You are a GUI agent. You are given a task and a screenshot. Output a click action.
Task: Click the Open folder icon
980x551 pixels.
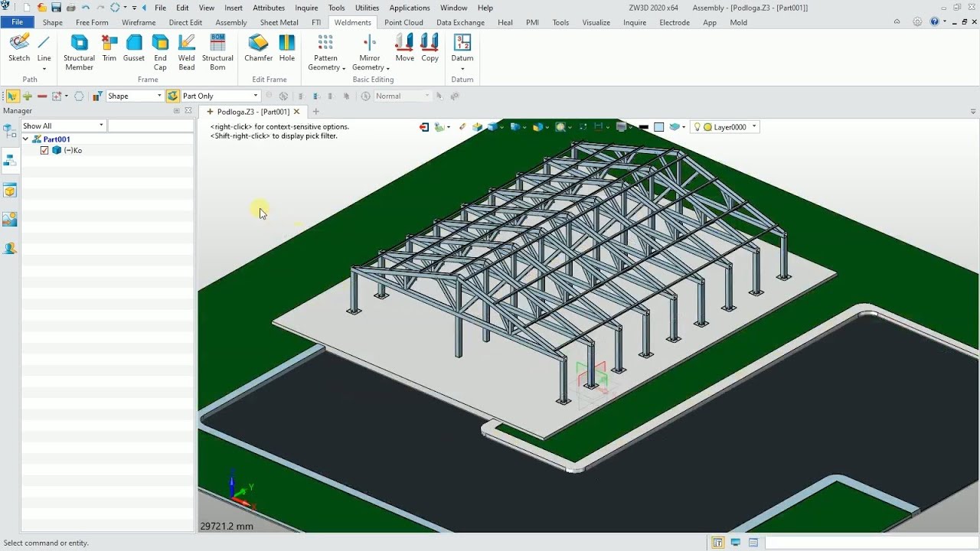point(42,8)
